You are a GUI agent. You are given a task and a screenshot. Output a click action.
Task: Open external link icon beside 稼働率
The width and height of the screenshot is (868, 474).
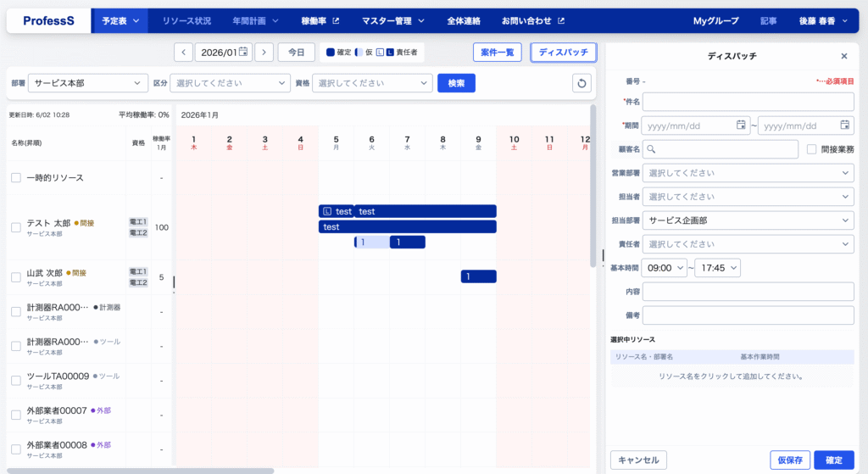[336, 21]
